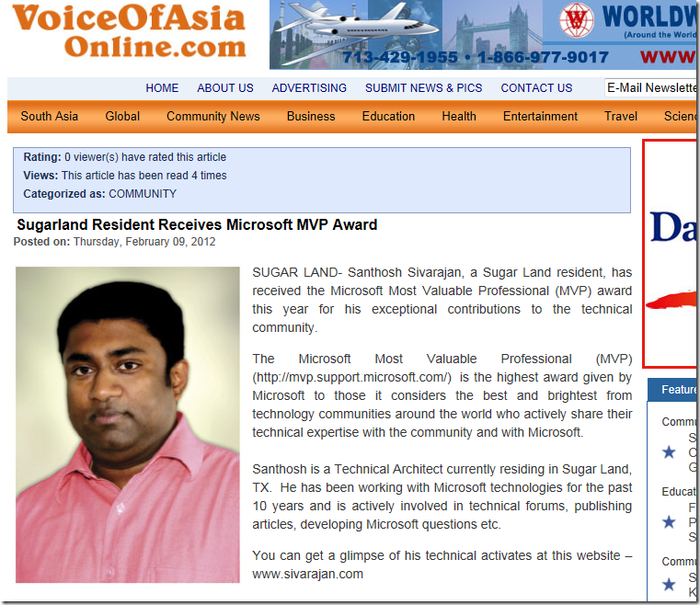Click the first star icon in Featured sidebar
700x605 pixels.
(669, 452)
